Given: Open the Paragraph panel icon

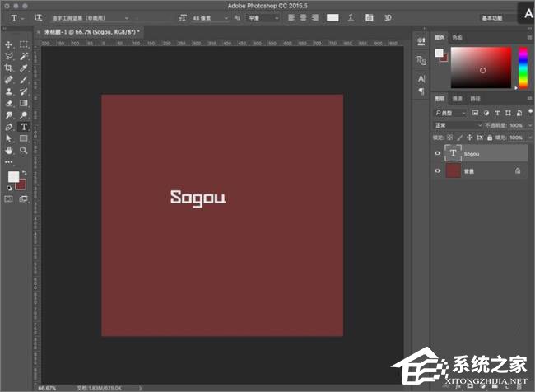Looking at the screenshot, I should (x=421, y=91).
